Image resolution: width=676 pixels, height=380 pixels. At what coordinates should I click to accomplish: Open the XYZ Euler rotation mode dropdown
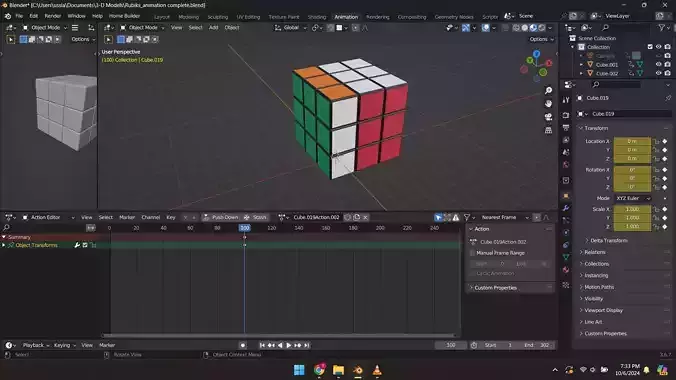tap(633, 198)
